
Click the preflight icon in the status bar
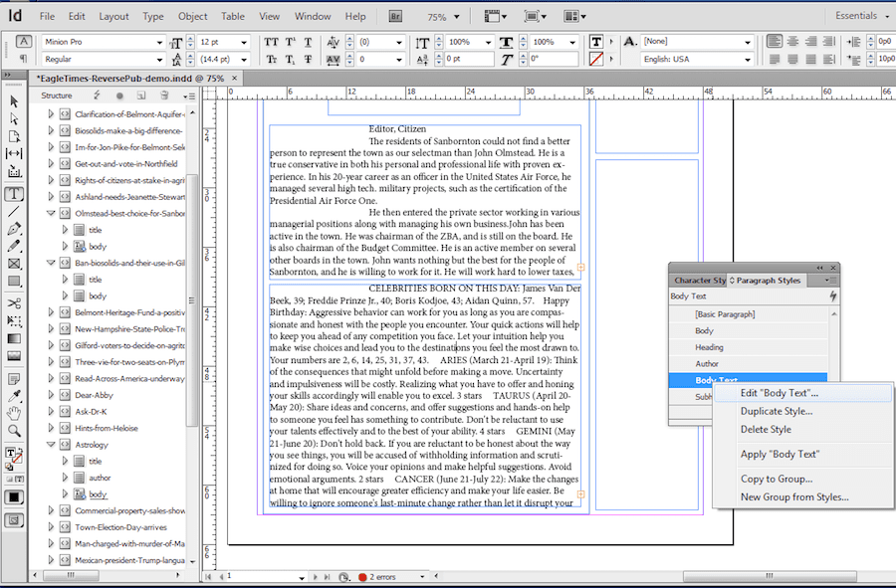point(344,577)
